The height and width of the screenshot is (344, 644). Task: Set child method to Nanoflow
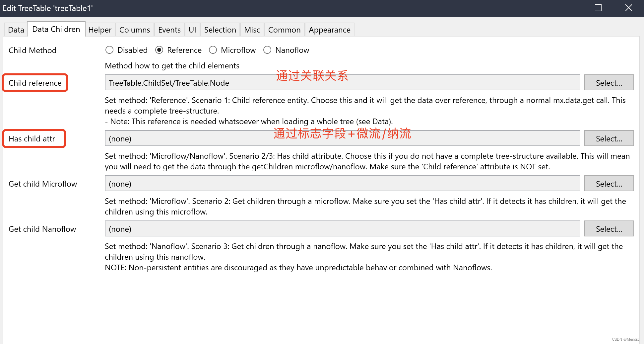point(286,50)
